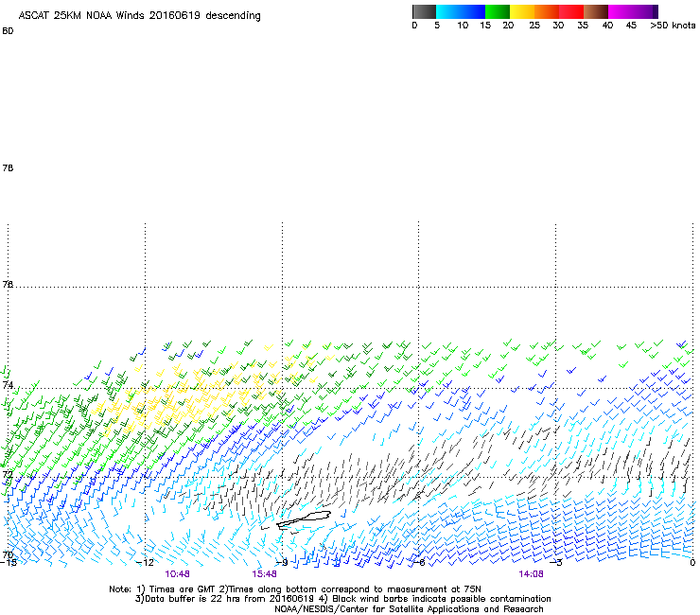Select the orange 25–30 knots color band
The image size is (700, 615).
pyautogui.click(x=547, y=11)
